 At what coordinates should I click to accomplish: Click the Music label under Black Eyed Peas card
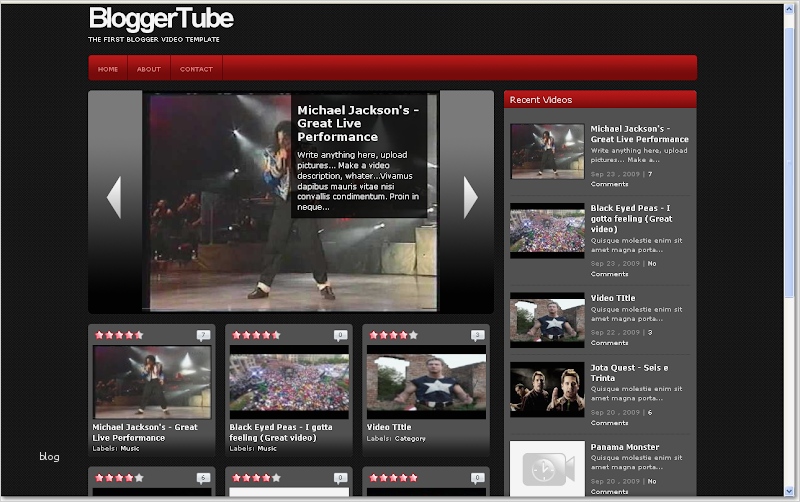coord(267,449)
